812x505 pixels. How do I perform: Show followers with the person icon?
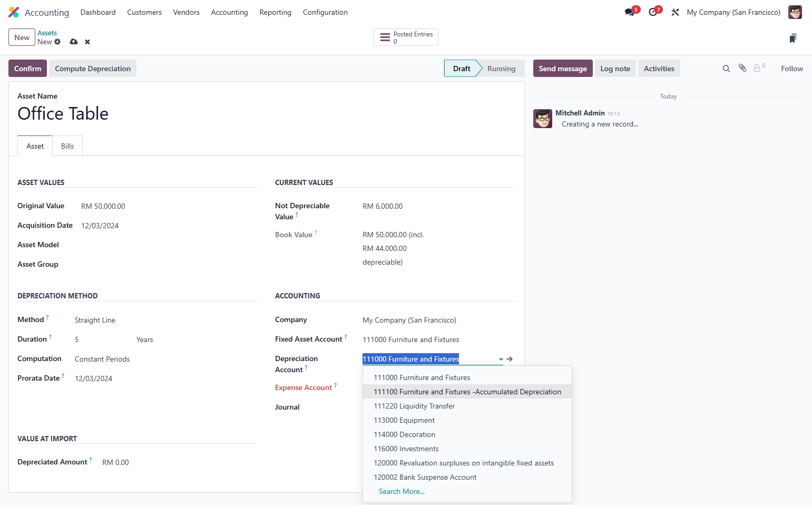coord(757,68)
